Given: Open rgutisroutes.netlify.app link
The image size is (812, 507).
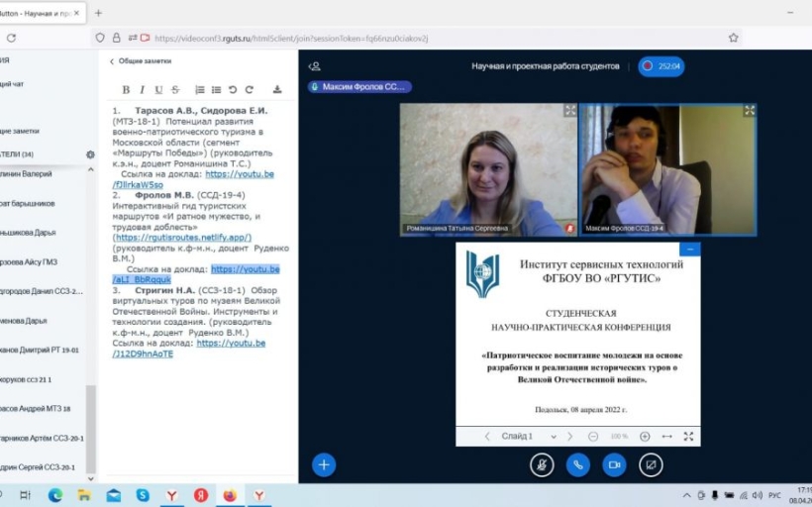Looking at the screenshot, I should click(182, 238).
